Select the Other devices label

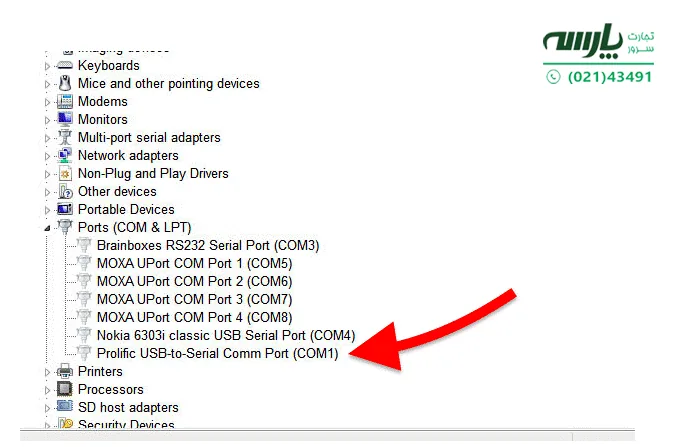coord(117,191)
